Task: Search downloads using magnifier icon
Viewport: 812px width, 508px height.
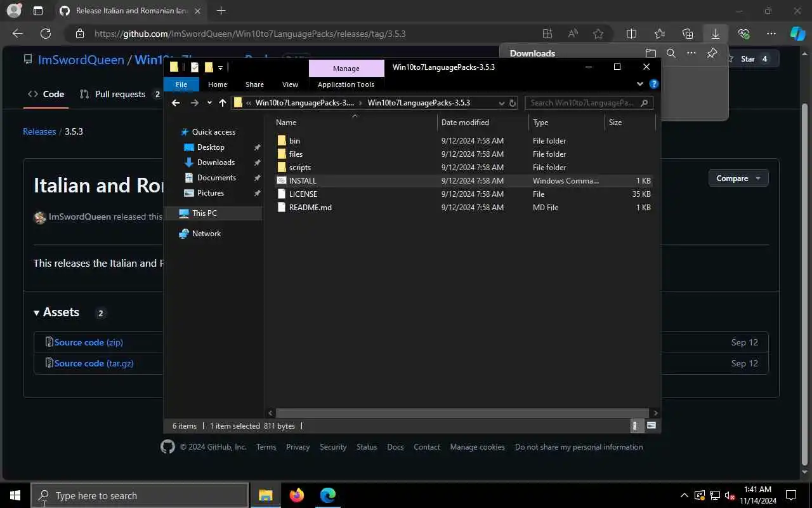Action: tap(671, 53)
